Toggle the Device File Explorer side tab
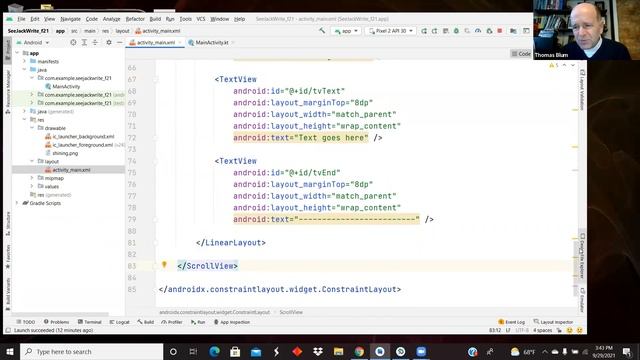640x360 pixels. 582,256
